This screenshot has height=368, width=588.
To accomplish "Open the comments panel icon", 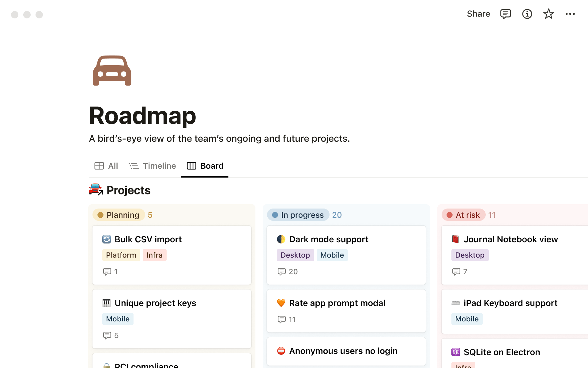I will tap(505, 14).
